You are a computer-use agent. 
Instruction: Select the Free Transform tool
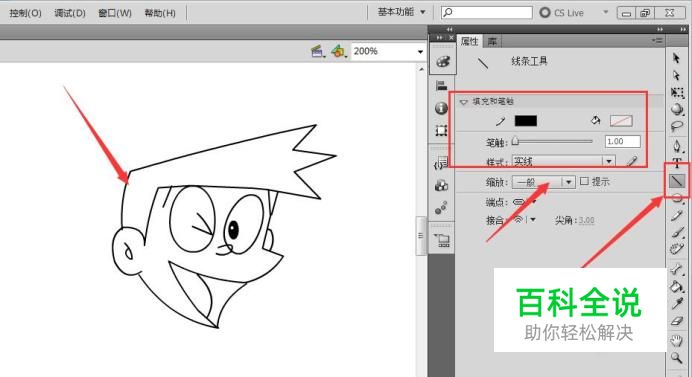click(x=677, y=92)
